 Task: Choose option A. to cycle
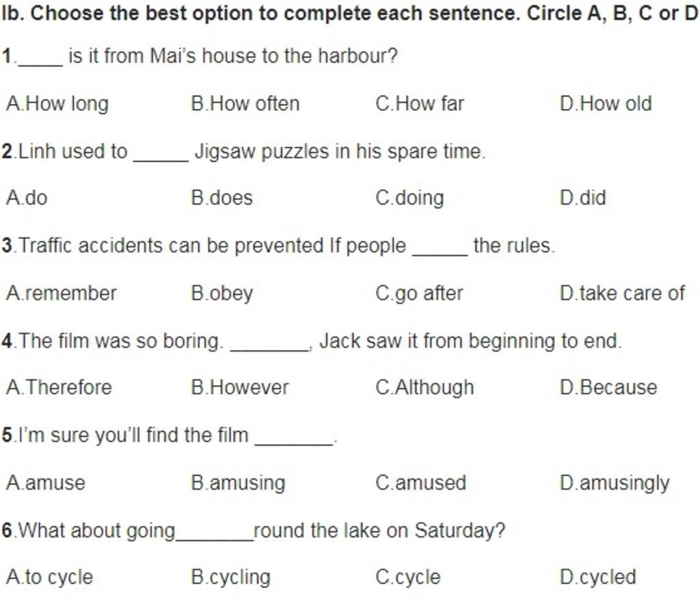49,577
